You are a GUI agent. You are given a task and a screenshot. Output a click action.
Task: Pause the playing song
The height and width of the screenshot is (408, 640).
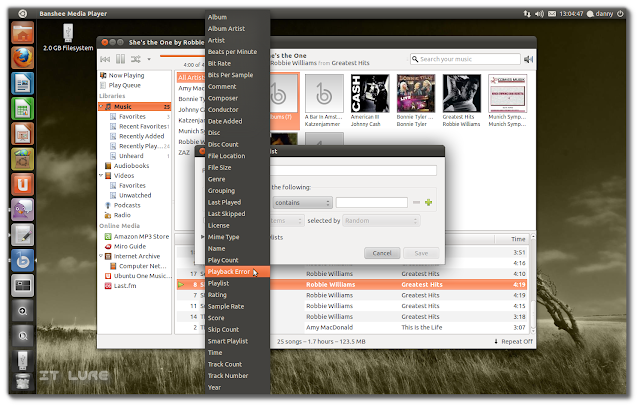click(120, 60)
